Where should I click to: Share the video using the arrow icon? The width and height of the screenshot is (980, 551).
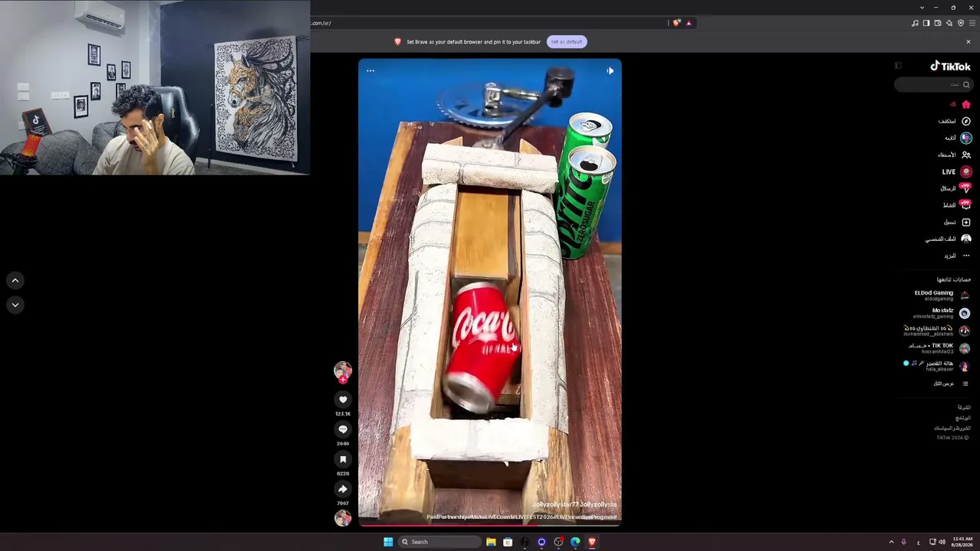[343, 489]
